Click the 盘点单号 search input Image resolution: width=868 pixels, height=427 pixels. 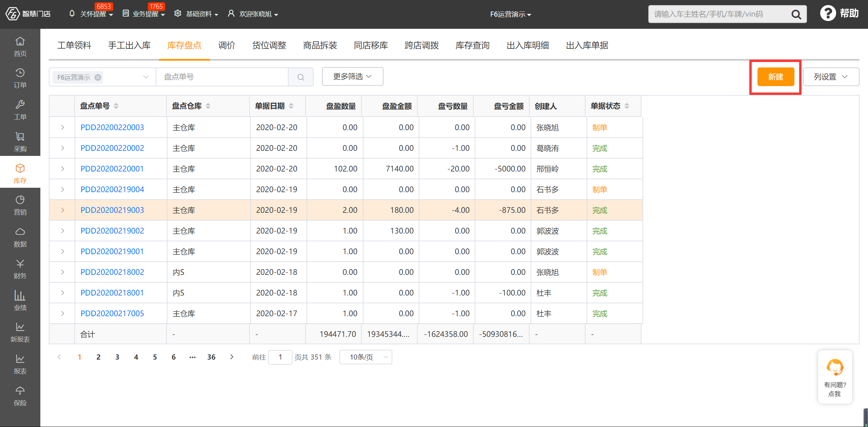222,77
